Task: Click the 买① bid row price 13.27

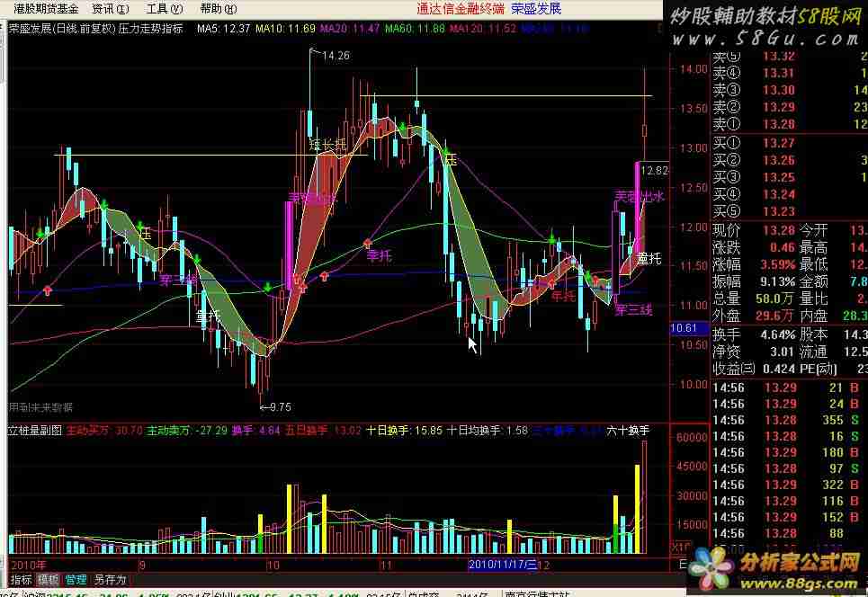Action: [779, 143]
